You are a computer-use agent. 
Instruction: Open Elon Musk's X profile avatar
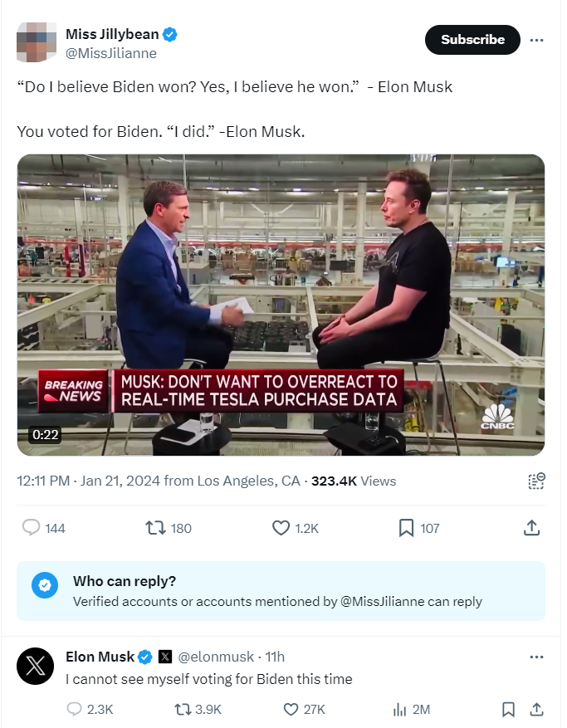(36, 666)
